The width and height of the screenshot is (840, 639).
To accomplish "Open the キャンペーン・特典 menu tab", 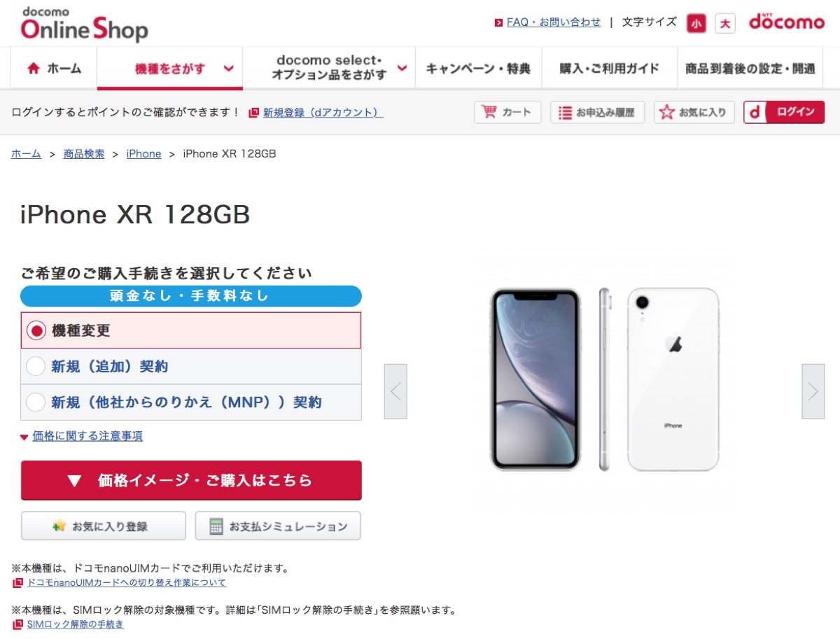I will click(479, 69).
